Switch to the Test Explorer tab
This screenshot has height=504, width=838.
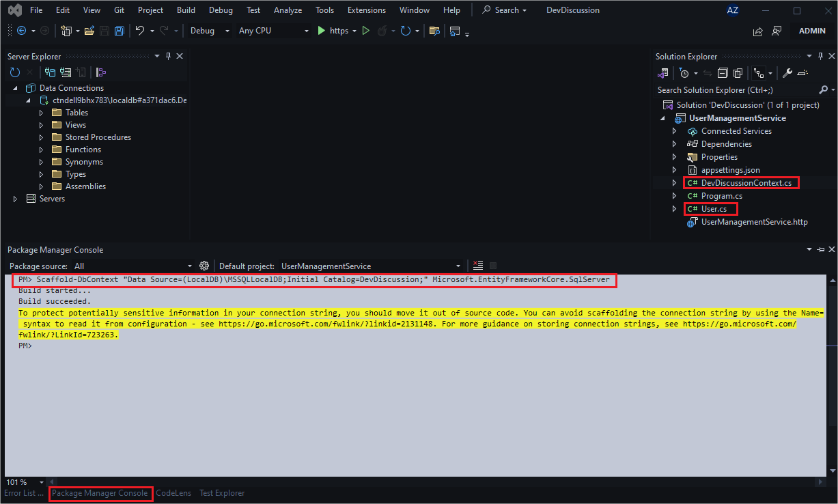pyautogui.click(x=222, y=493)
